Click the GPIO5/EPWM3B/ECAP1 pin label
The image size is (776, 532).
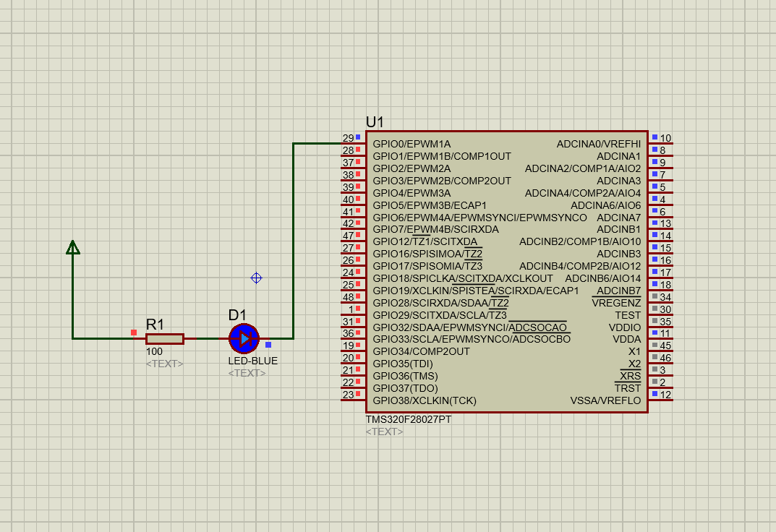click(x=430, y=205)
